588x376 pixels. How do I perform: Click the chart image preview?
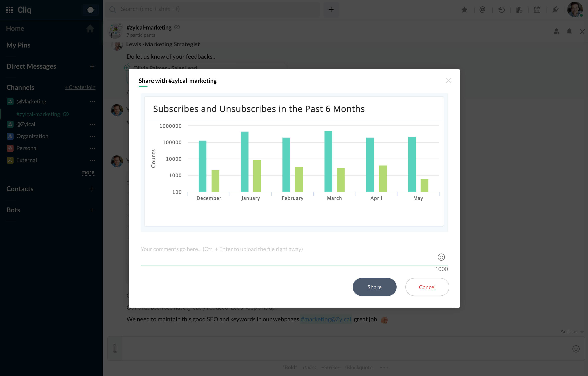tap(294, 161)
